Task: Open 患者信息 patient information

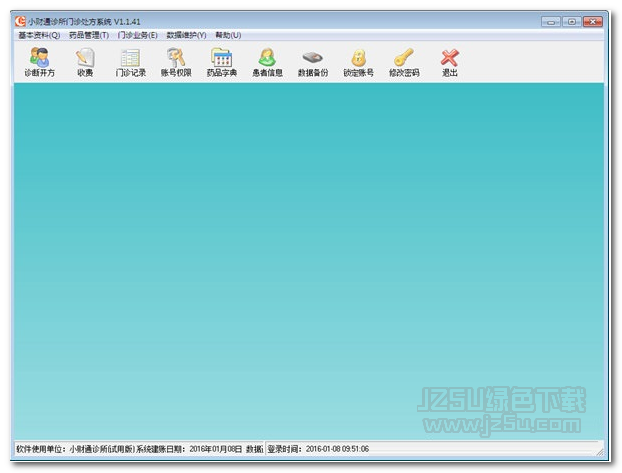Action: click(267, 62)
